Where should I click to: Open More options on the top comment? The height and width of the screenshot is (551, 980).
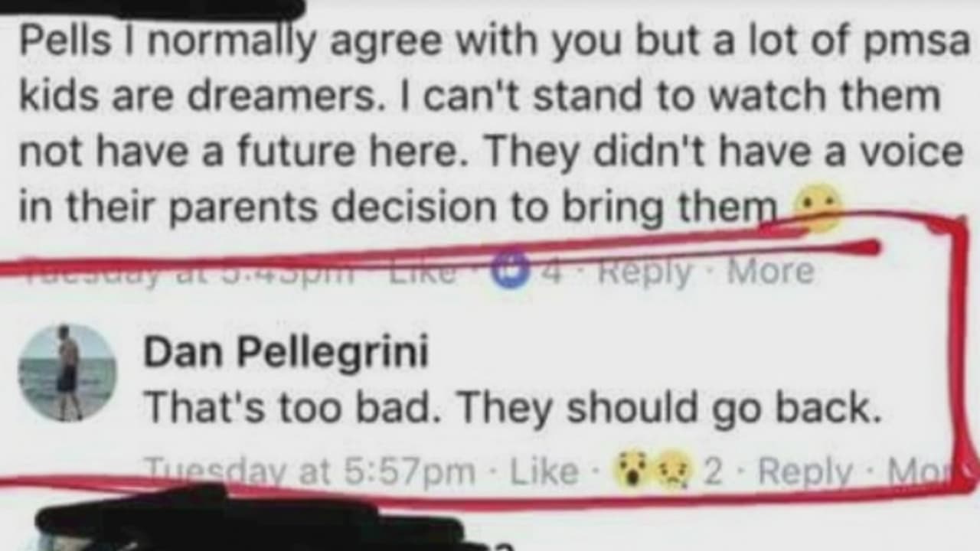point(770,270)
